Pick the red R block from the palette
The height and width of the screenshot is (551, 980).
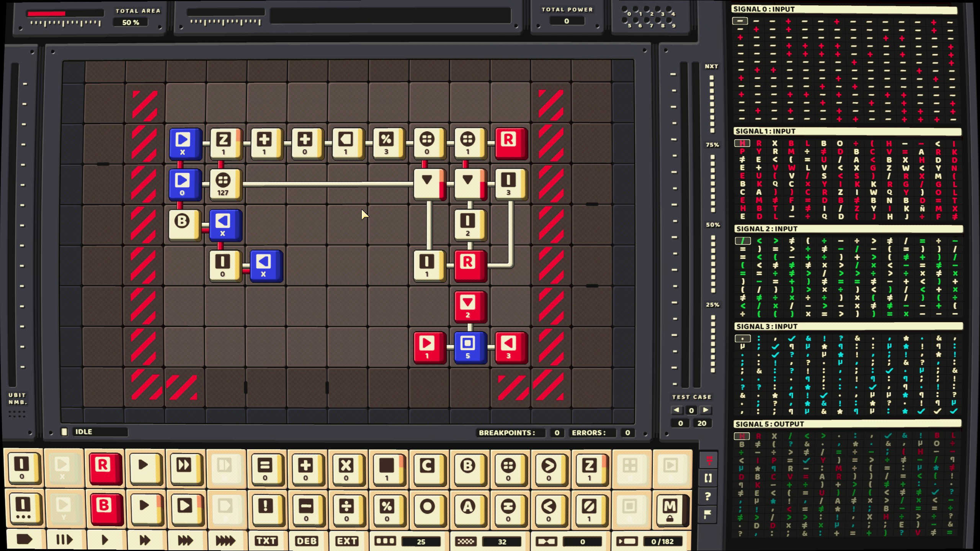pos(106,468)
